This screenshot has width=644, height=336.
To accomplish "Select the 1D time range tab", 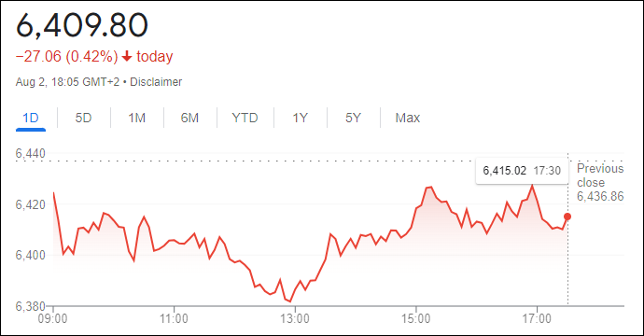I will point(31,118).
